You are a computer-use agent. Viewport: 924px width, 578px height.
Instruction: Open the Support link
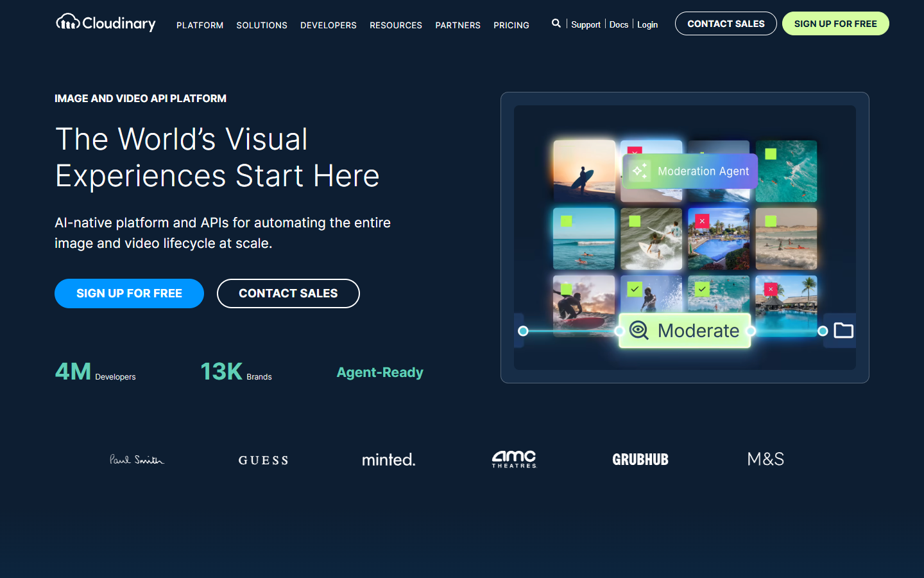pyautogui.click(x=586, y=24)
